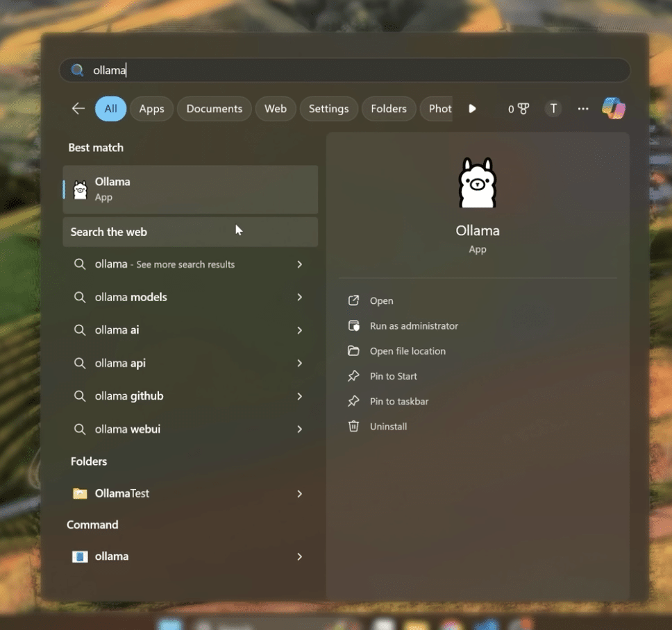Viewport: 672px width, 630px height.
Task: Click magnifier icon beside 'ollama ai'
Action: (x=80, y=330)
